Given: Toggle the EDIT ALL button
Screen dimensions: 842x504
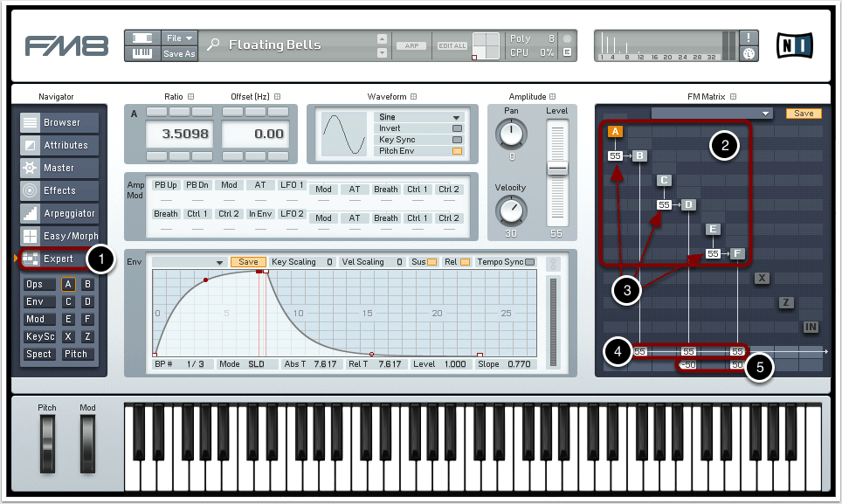Looking at the screenshot, I should tap(452, 45).
